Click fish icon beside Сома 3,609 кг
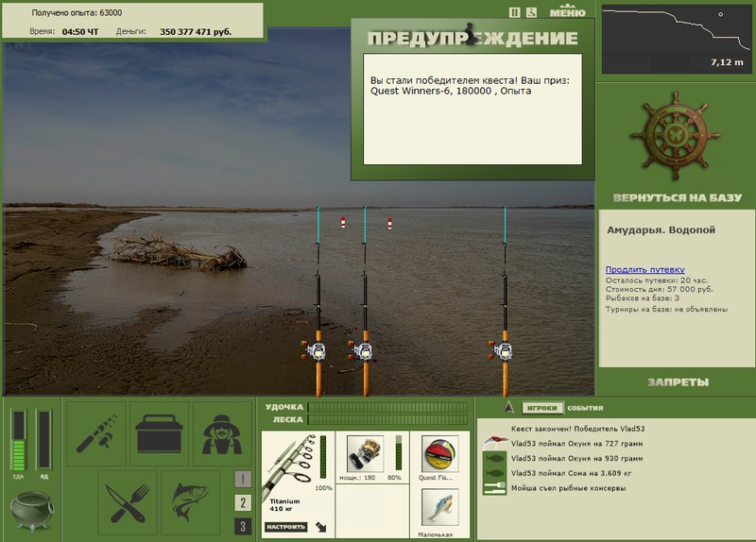The width and height of the screenshot is (756, 542). [494, 473]
